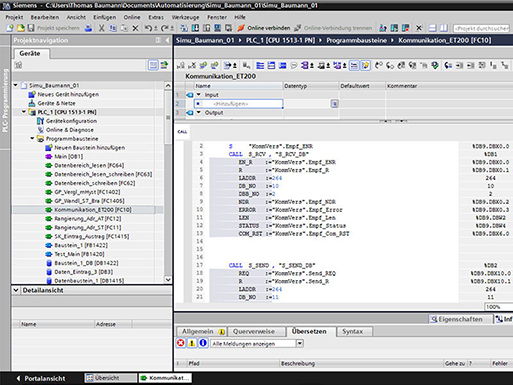
Task: Open the Eigenschaften inspector tab
Action: 460,319
